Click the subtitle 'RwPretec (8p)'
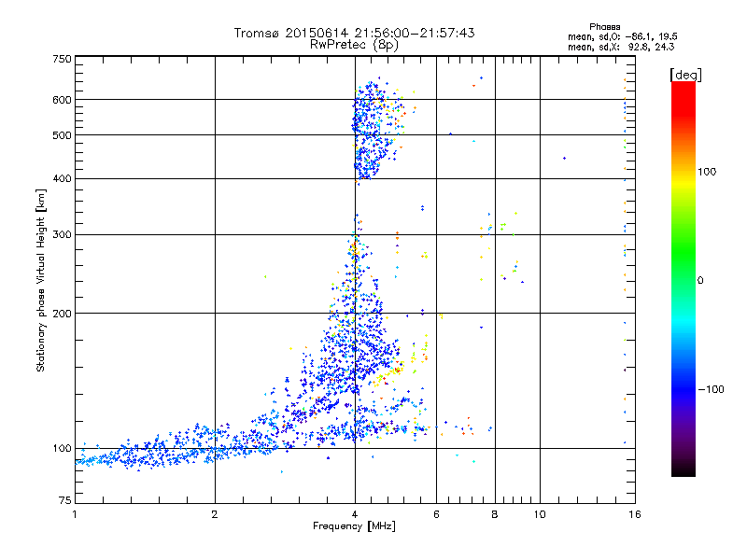The image size is (747, 560). coord(354,45)
